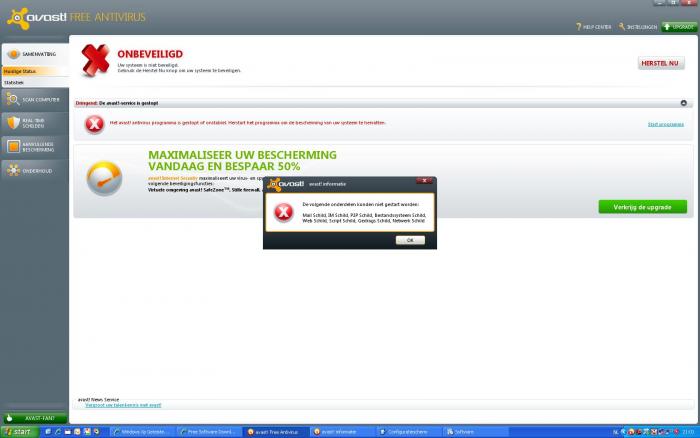The height and width of the screenshot is (438, 700).
Task: Click Maximaliseer uw bescherming headline
Action: (242, 161)
